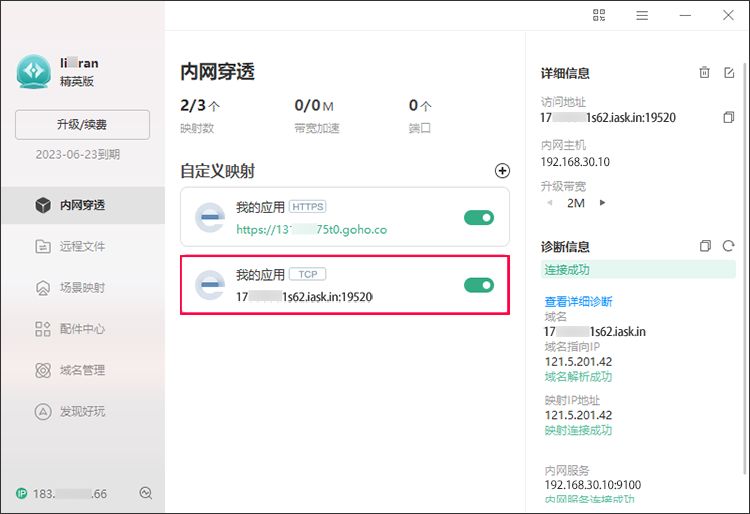Open 配件中心 in the sidebar
The height and width of the screenshot is (514, 750).
point(83,329)
